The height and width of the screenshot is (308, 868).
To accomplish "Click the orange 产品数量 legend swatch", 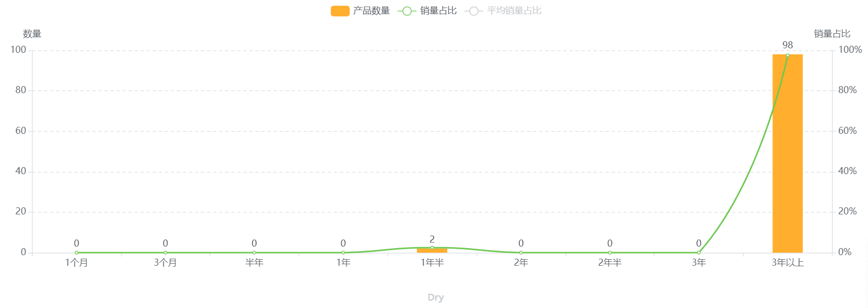I will tap(340, 11).
